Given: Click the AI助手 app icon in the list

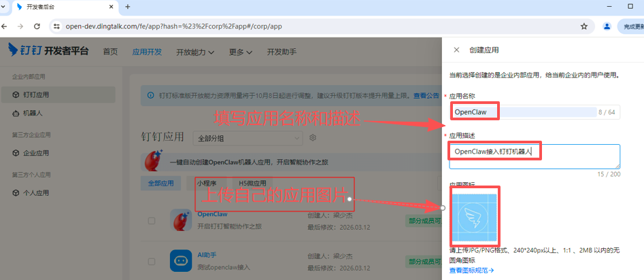Looking at the screenshot, I should (x=181, y=261).
